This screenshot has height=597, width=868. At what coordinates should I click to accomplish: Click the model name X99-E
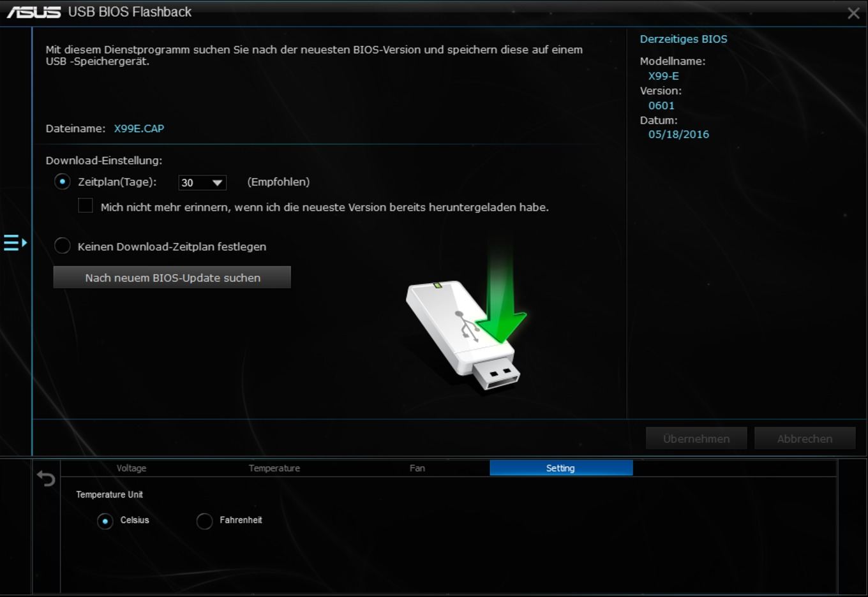[664, 76]
